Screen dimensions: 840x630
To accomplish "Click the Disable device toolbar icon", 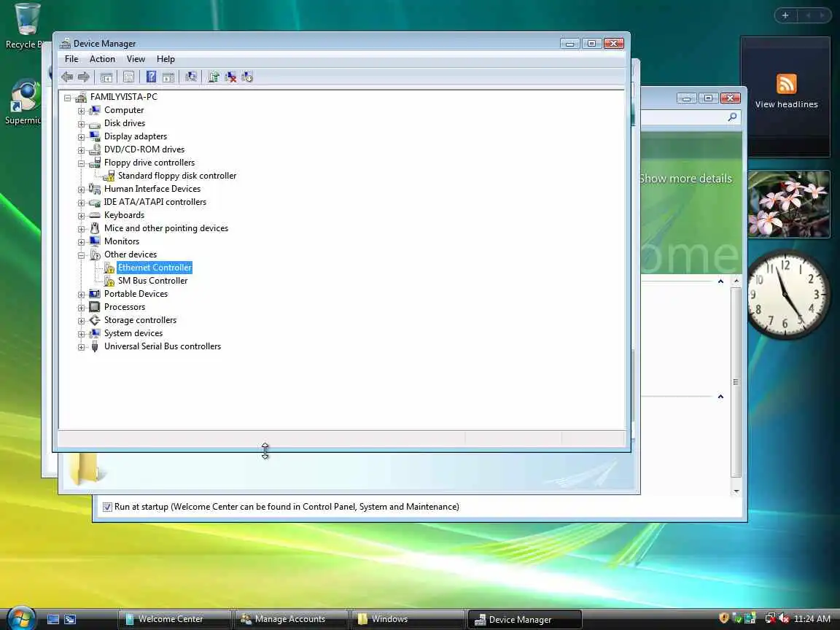I will coord(247,77).
